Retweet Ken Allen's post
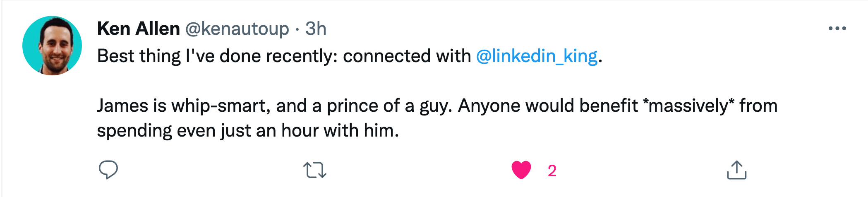The width and height of the screenshot is (868, 197). tap(315, 170)
